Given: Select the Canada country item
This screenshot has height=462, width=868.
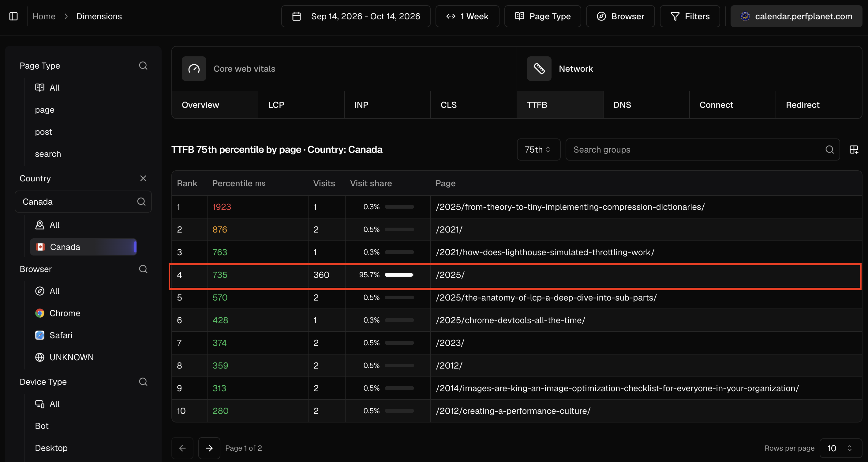Looking at the screenshot, I should coord(83,247).
